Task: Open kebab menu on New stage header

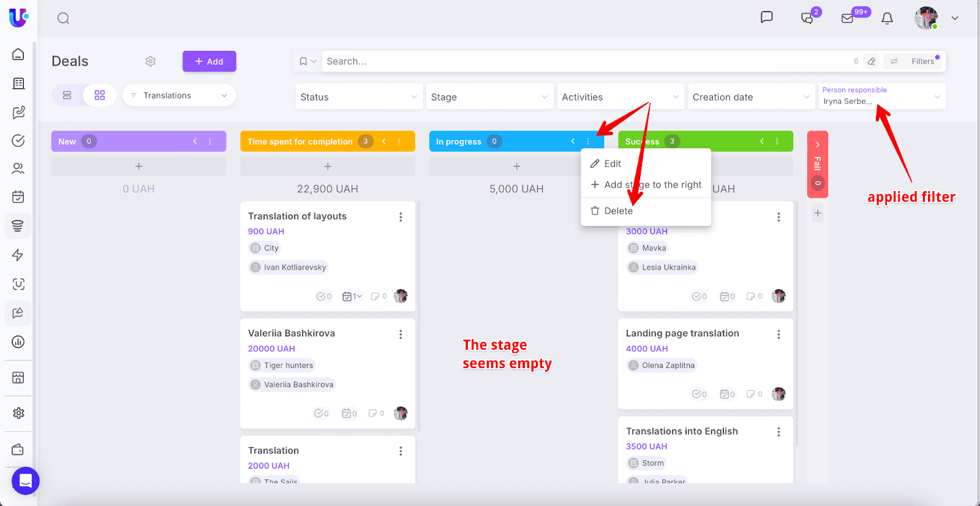Action: click(210, 142)
